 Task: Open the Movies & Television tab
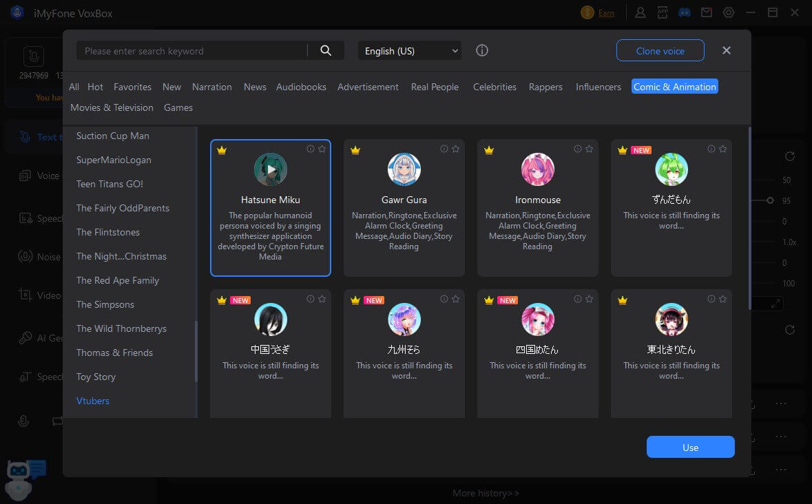point(112,107)
